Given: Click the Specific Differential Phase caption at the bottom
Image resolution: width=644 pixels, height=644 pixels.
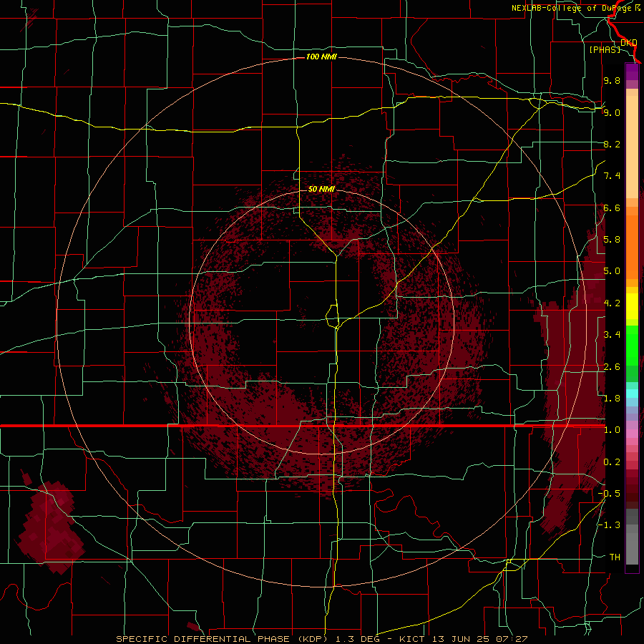Looking at the screenshot, I should tap(321, 639).
